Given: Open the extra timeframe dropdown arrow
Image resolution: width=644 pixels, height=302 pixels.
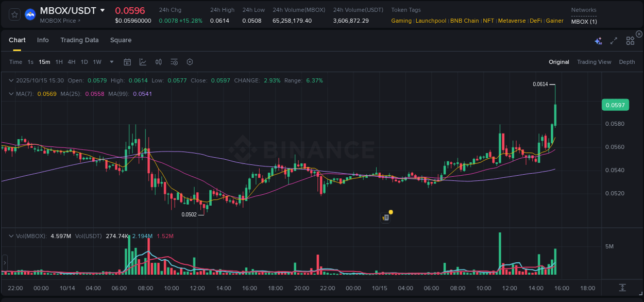Looking at the screenshot, I should tap(111, 62).
